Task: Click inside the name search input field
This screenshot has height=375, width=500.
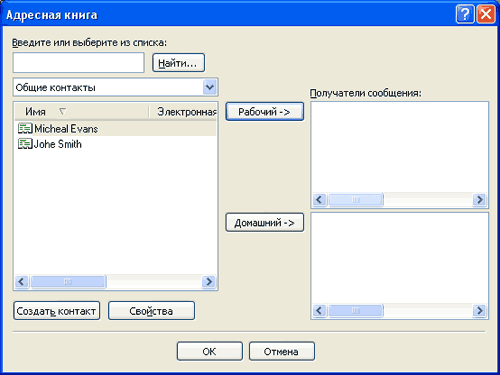Action: pos(78,63)
